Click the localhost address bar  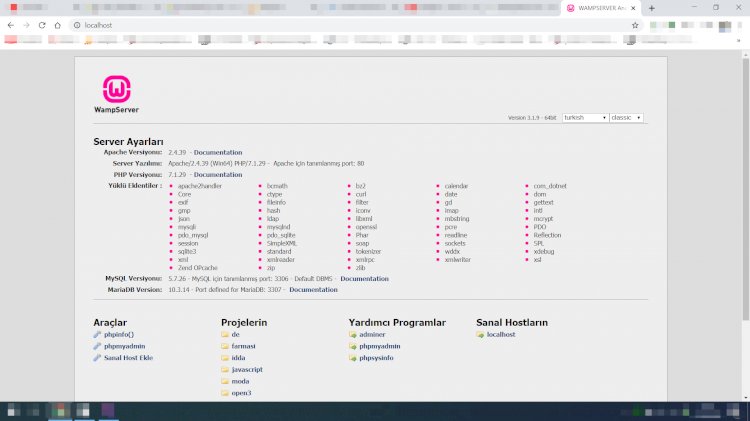354,25
